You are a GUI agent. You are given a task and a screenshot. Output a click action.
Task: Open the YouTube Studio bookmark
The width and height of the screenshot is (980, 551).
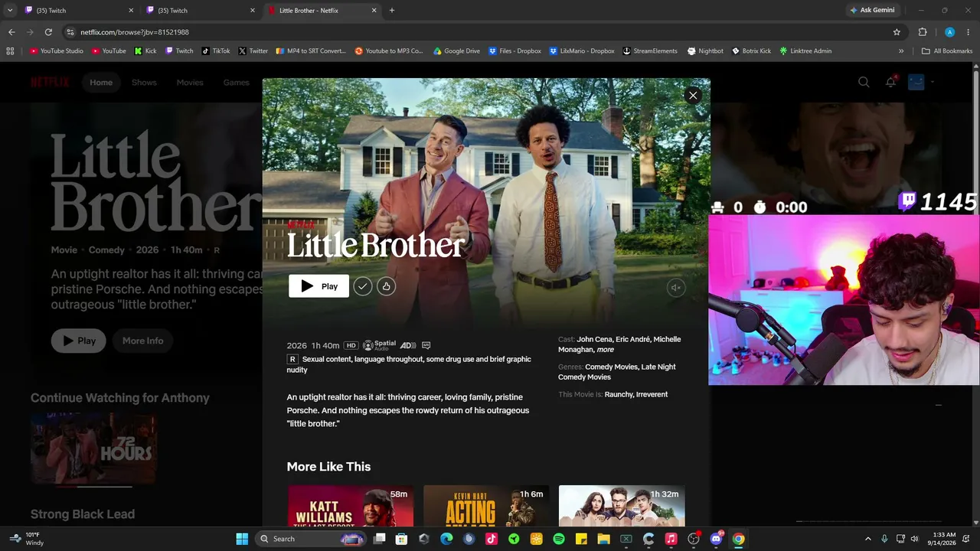point(57,51)
